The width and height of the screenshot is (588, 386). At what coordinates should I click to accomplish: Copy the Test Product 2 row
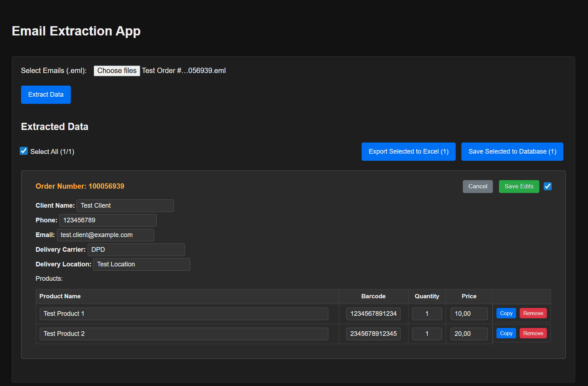pyautogui.click(x=506, y=333)
